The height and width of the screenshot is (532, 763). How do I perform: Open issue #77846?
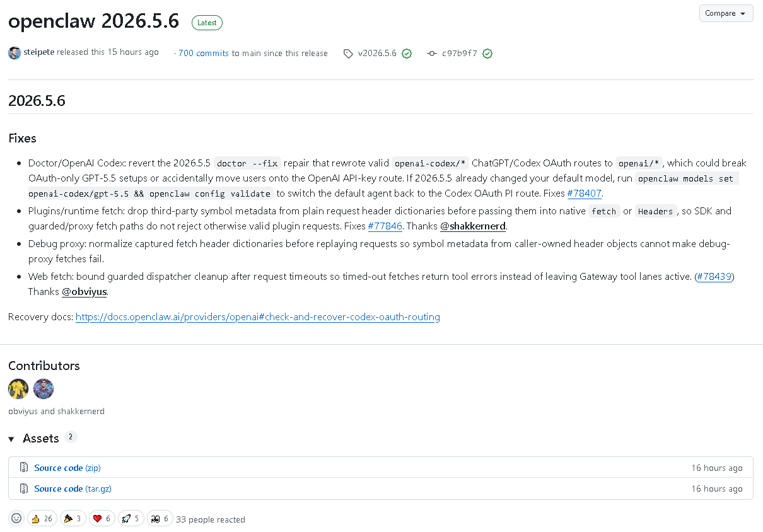385,226
